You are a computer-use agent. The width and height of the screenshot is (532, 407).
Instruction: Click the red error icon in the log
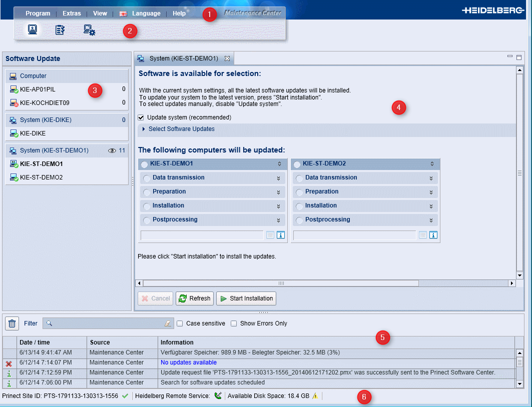[x=9, y=364]
